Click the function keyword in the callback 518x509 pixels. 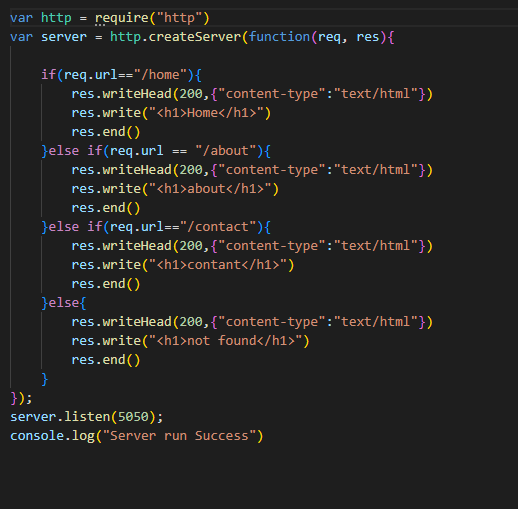[279, 37]
